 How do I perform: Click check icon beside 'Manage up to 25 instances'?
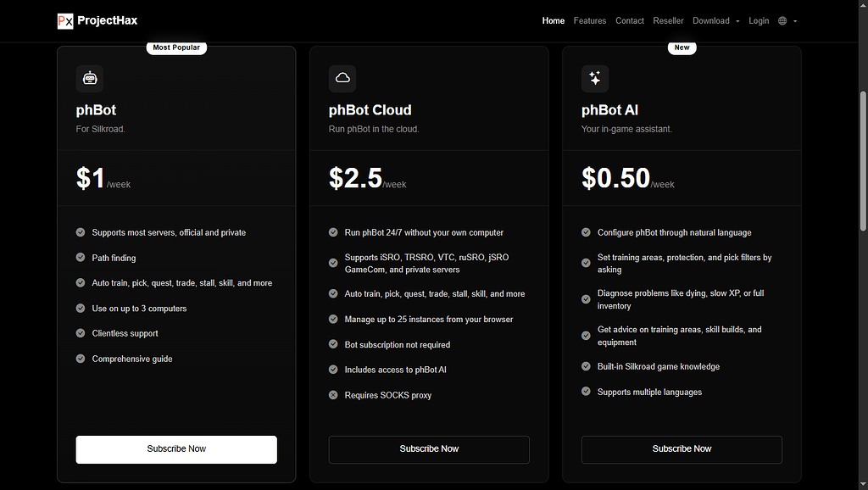[333, 319]
